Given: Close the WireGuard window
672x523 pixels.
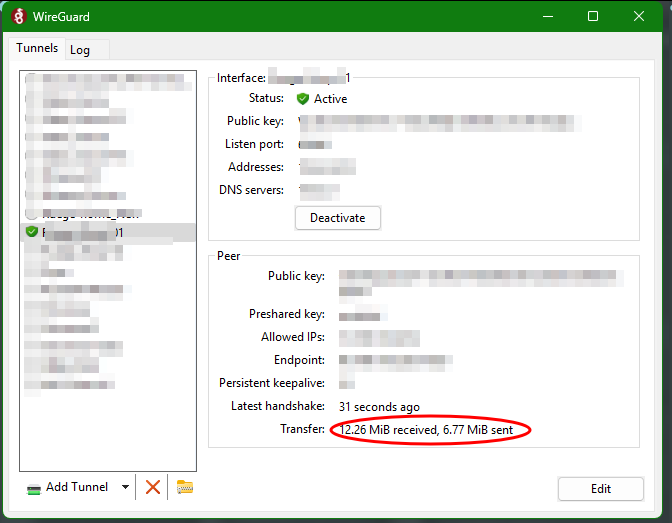Looking at the screenshot, I should tap(639, 17).
